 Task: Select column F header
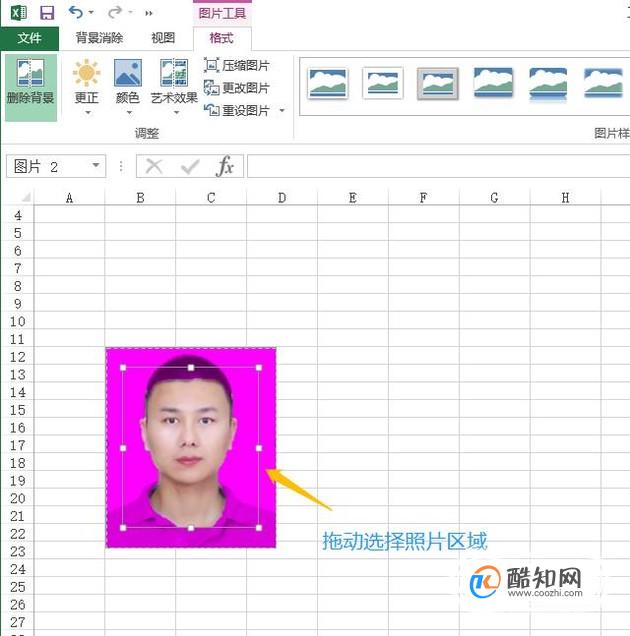tap(424, 198)
